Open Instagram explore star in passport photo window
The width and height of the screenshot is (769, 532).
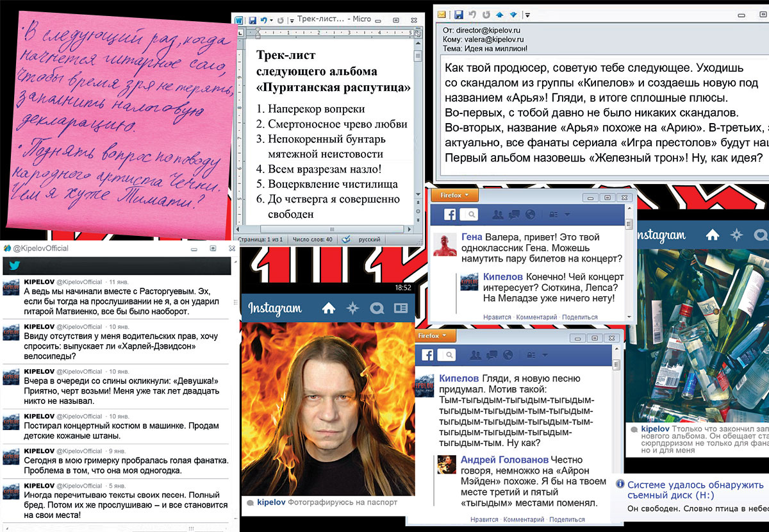coord(353,308)
